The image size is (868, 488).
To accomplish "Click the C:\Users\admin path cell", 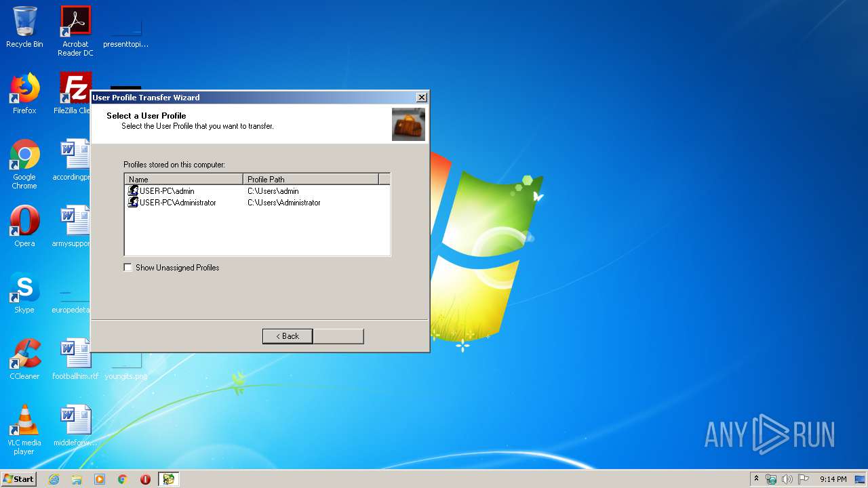I will (x=273, y=191).
